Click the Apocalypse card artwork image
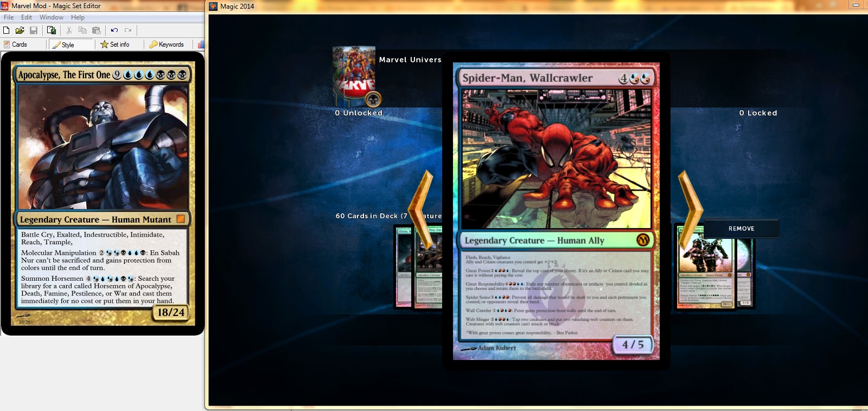This screenshot has height=411, width=868. (103, 147)
